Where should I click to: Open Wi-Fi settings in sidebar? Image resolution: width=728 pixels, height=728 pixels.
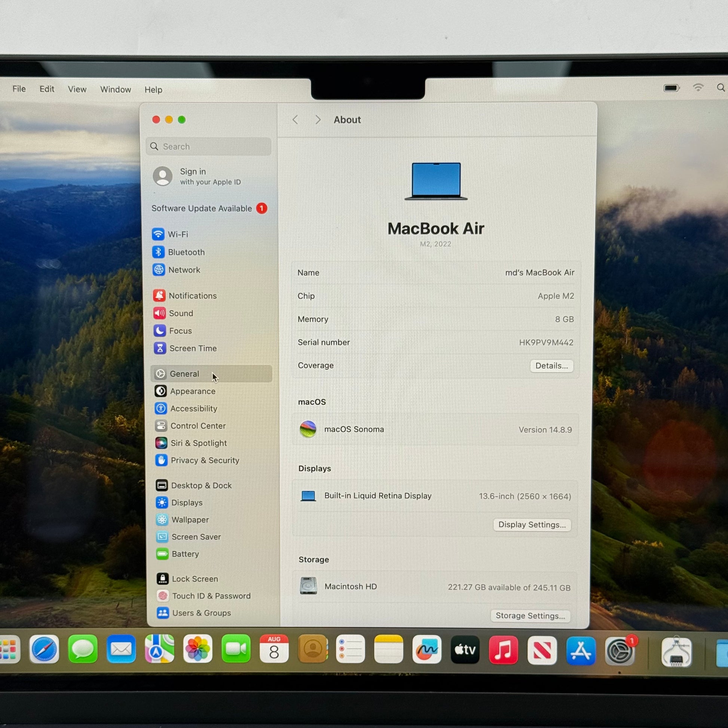click(170, 235)
